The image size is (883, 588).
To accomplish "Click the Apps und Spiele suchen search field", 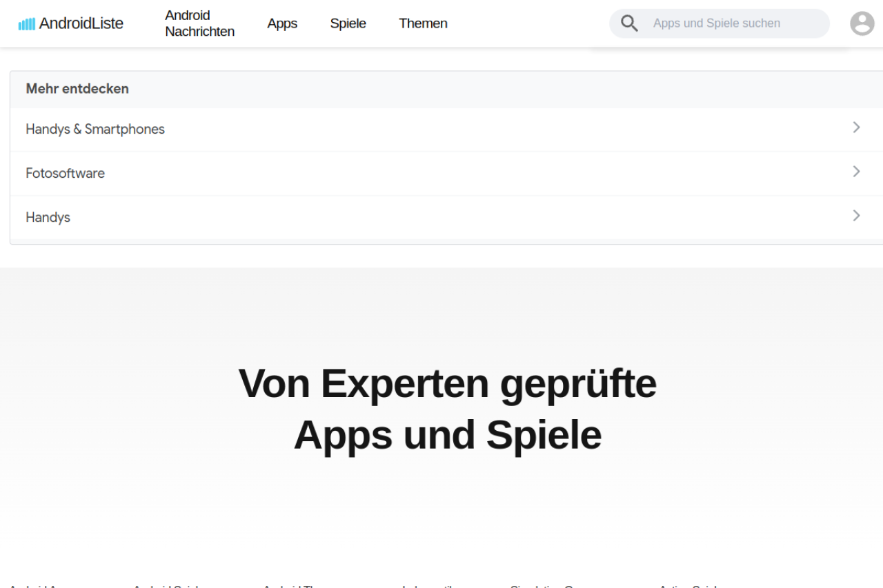I will click(x=716, y=23).
